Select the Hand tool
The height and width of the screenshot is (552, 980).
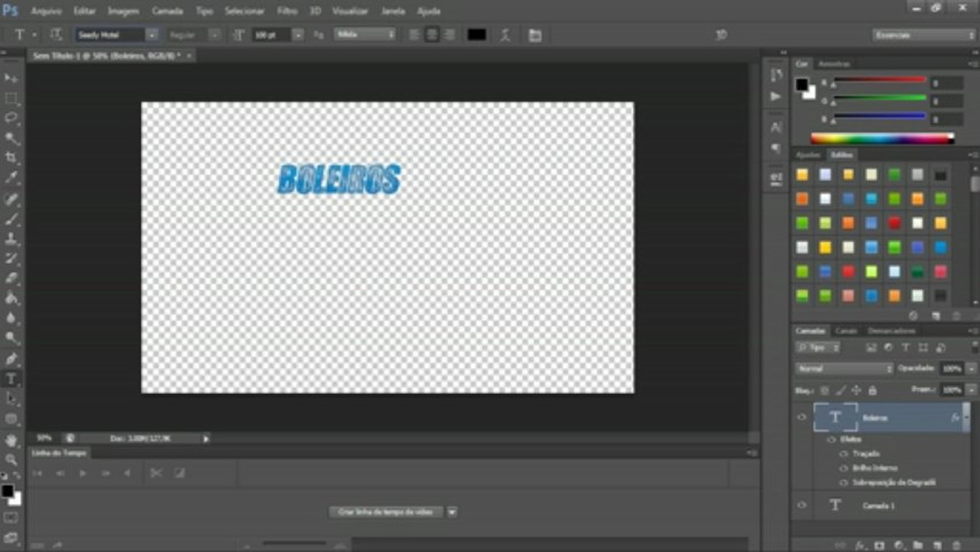11,440
